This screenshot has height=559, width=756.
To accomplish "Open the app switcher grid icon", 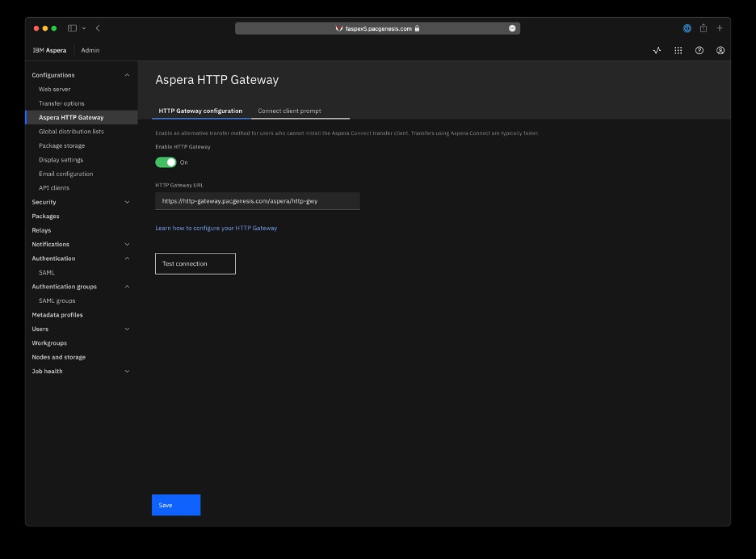I will tap(678, 50).
